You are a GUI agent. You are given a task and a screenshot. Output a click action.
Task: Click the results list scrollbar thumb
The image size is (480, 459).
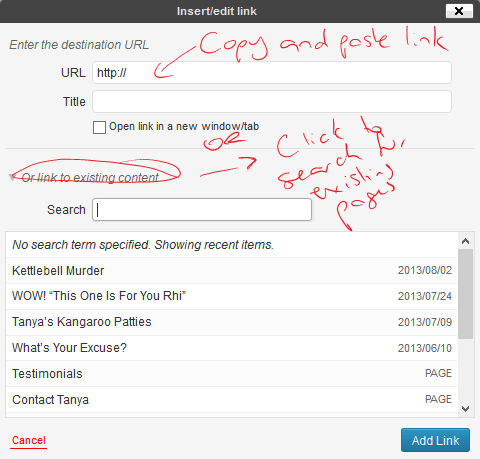click(465, 294)
